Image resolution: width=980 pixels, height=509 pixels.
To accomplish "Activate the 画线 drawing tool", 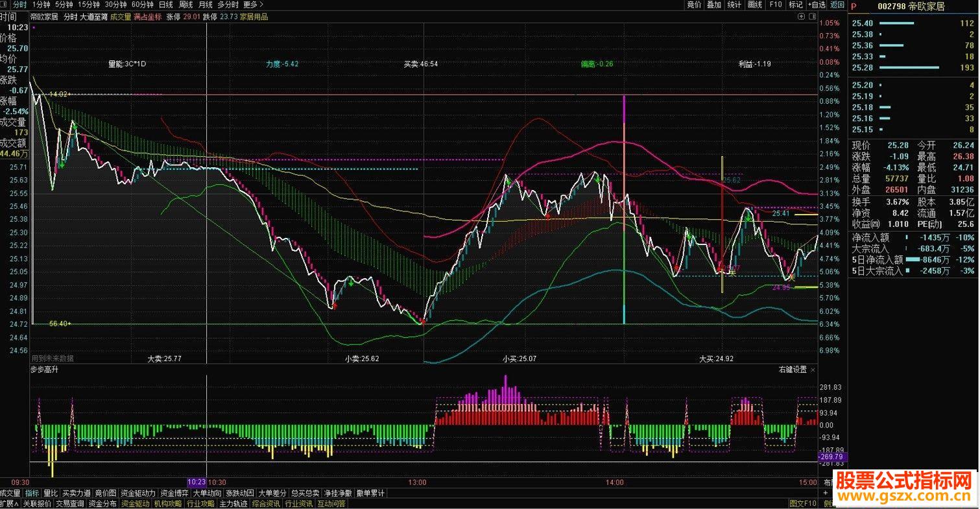I will (x=755, y=5).
